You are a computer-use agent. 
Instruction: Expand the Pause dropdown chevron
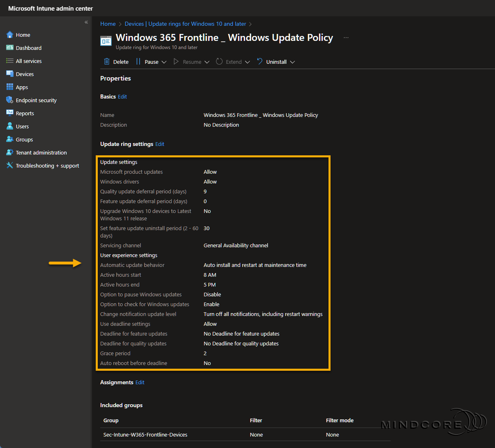pos(164,62)
